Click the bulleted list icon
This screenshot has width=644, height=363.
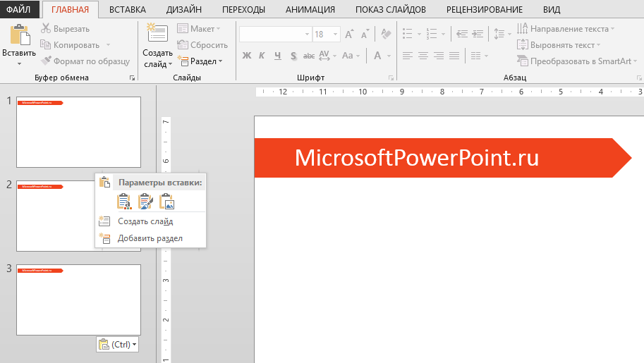click(x=408, y=34)
